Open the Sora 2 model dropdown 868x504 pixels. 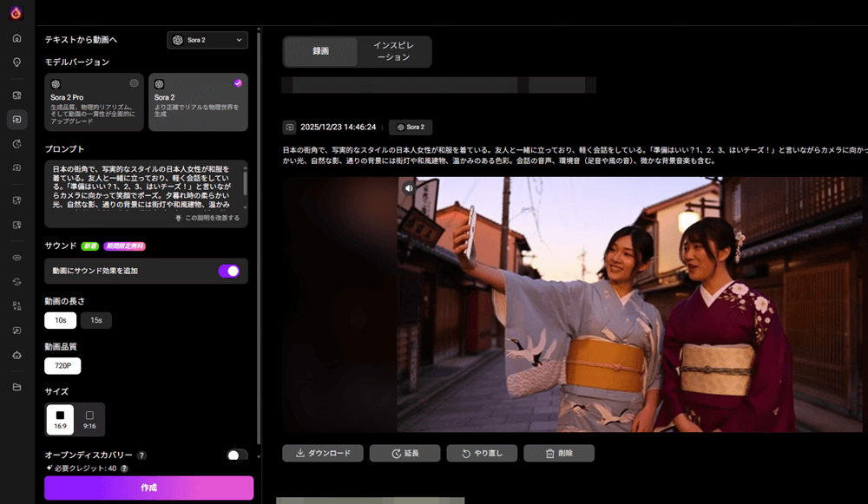point(207,40)
